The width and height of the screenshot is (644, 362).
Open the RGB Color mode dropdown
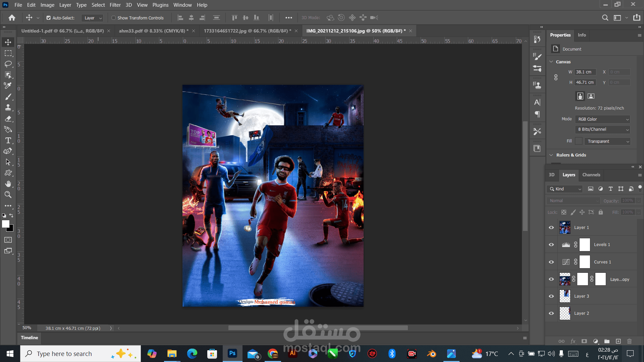pos(603,119)
